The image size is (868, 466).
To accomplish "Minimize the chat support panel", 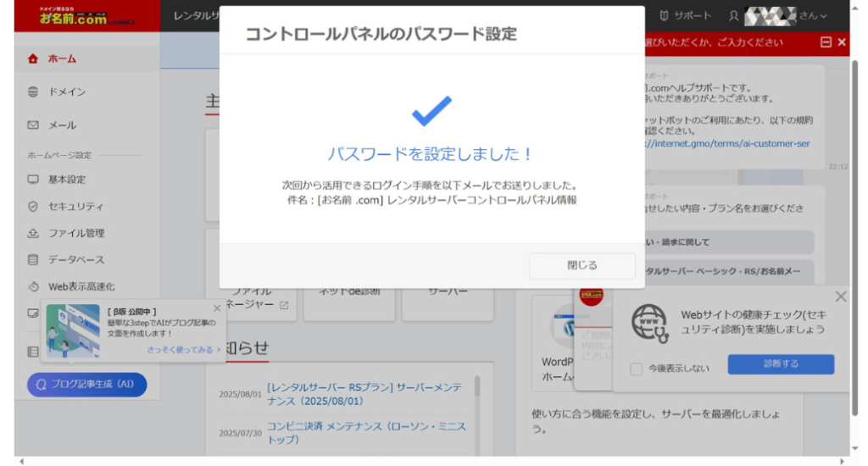I will click(x=825, y=42).
